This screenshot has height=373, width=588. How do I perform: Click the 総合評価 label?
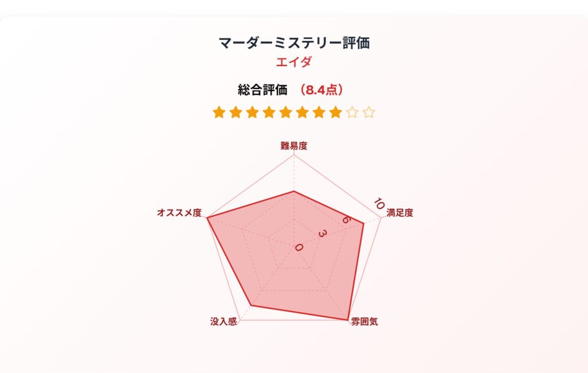(262, 90)
